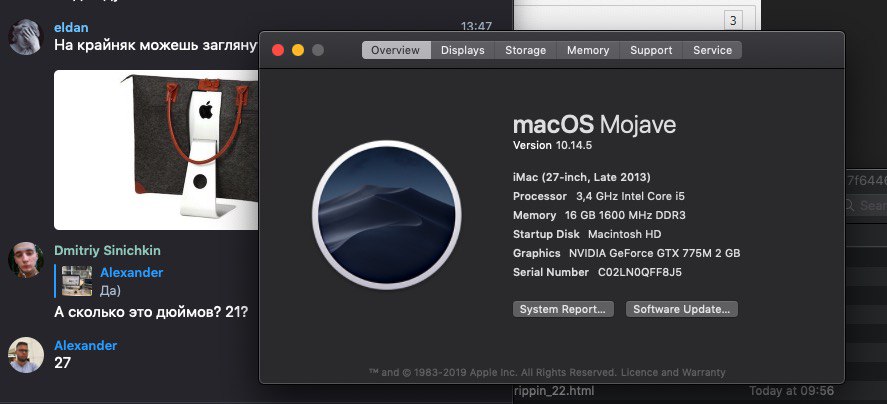Screen dimensions: 887x404
Task: Open Alexander's name above message 27
Action: pyautogui.click(x=85, y=345)
